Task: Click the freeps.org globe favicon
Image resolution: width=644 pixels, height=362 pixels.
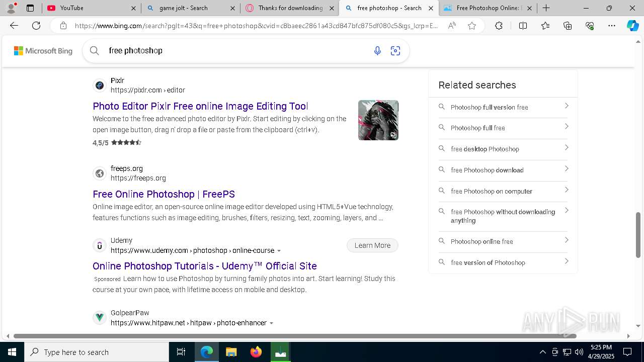Action: [x=100, y=173]
